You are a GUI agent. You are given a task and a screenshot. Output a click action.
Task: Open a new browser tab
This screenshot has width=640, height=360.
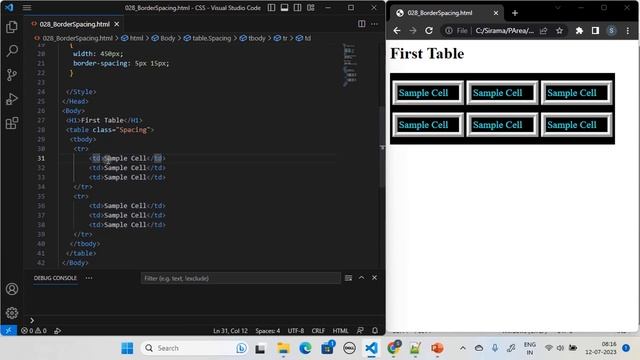[x=515, y=13]
